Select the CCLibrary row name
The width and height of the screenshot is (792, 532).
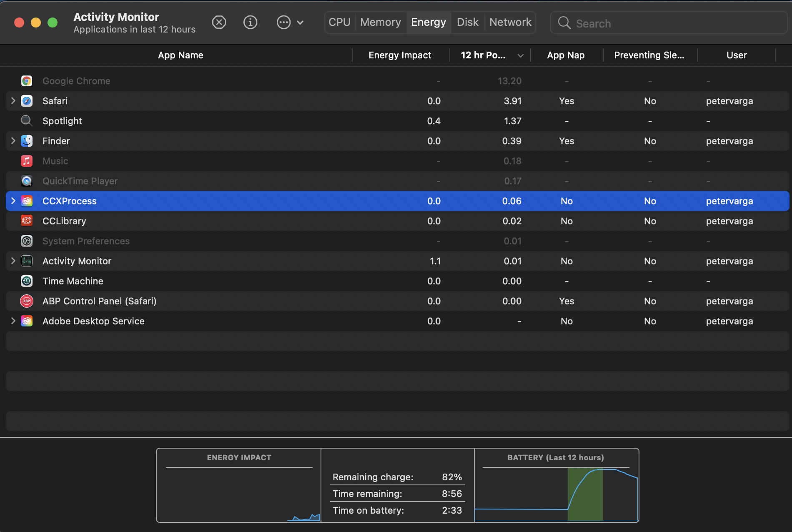pyautogui.click(x=64, y=221)
